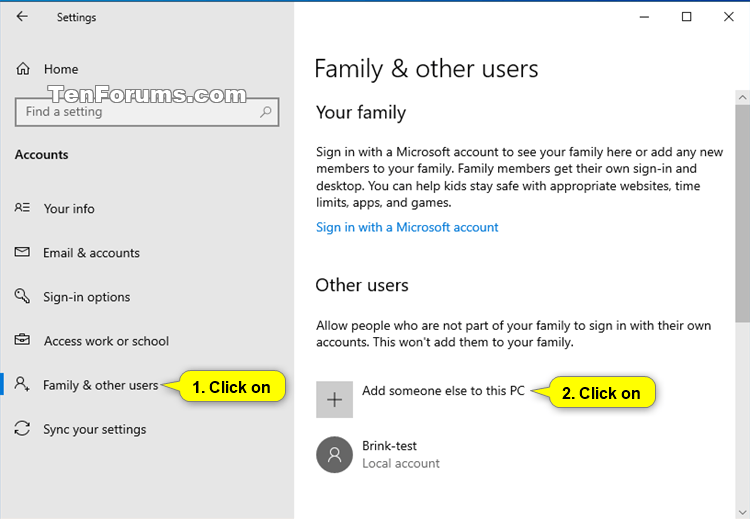The width and height of the screenshot is (750, 519).
Task: Go to Sign-in options
Action: coord(87,297)
